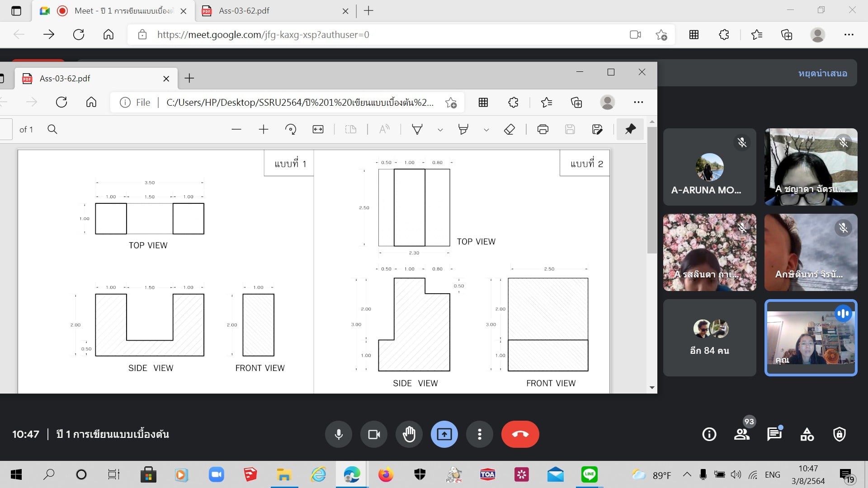
Task: Toggle the Meet camera off
Action: [374, 434]
